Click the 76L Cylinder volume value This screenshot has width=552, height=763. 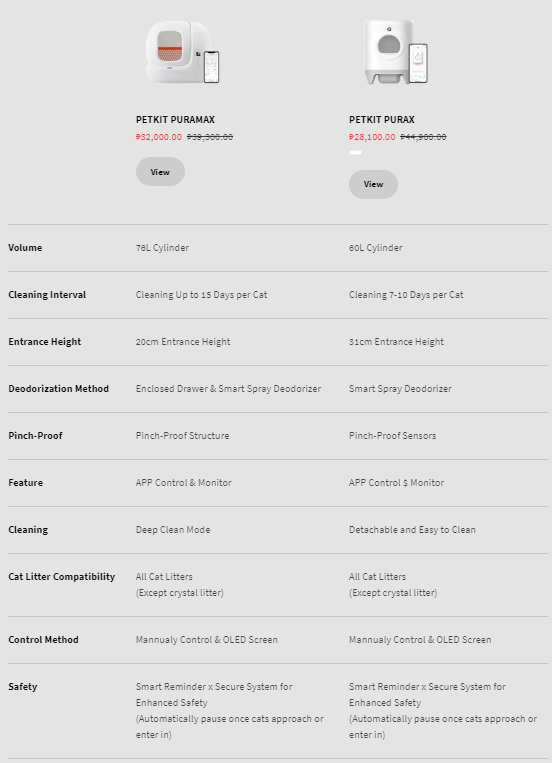coord(162,248)
